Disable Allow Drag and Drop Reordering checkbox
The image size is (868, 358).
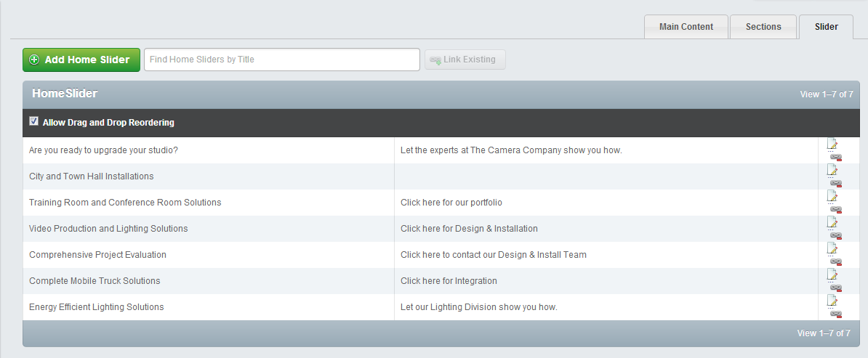pos(33,121)
